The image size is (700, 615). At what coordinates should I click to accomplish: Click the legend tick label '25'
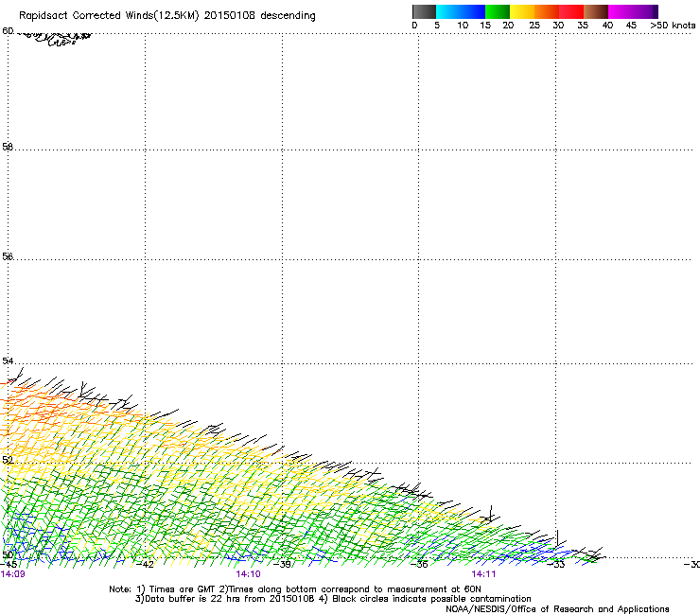tap(534, 26)
